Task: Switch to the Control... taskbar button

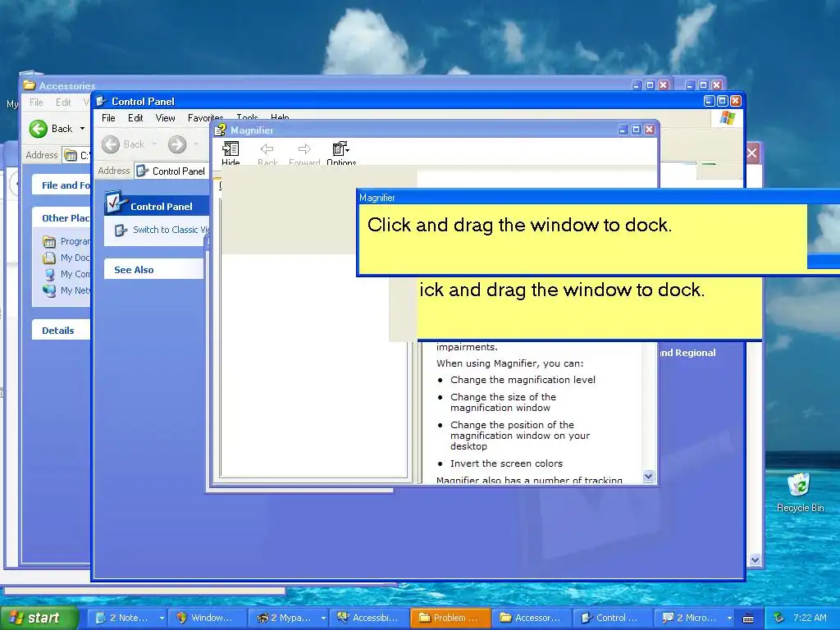Action: pos(611,618)
